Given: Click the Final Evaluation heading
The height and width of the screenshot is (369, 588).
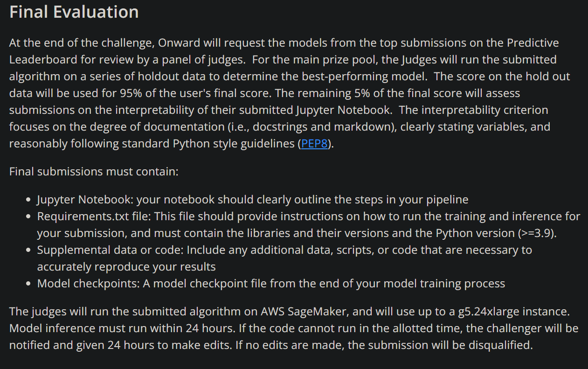Looking at the screenshot, I should 74,12.
